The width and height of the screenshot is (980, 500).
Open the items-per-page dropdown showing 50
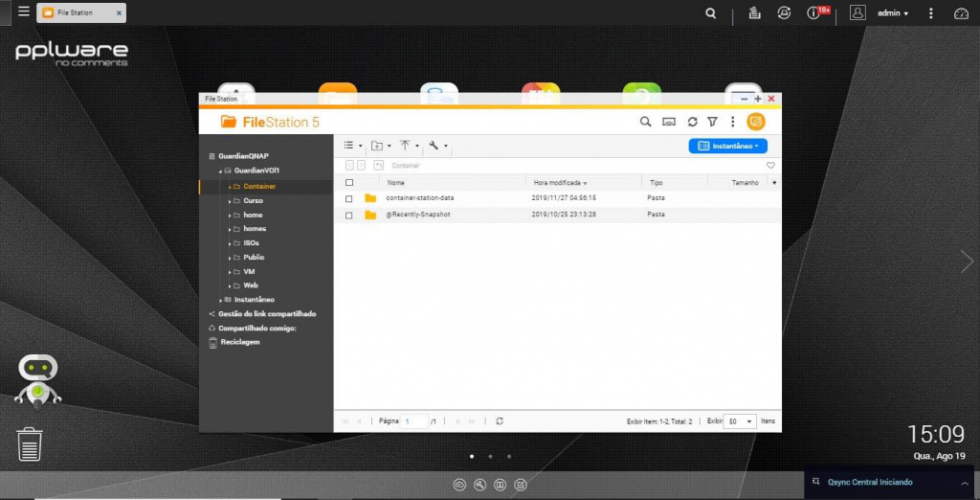pyautogui.click(x=741, y=421)
